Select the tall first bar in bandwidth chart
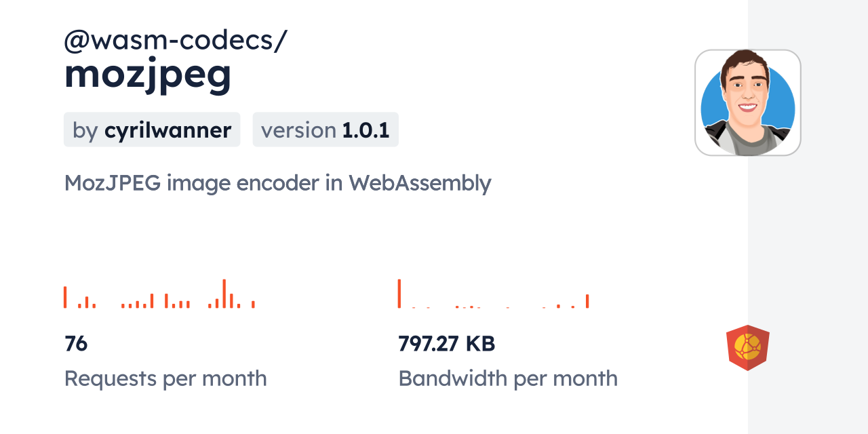The width and height of the screenshot is (868, 434). (399, 294)
